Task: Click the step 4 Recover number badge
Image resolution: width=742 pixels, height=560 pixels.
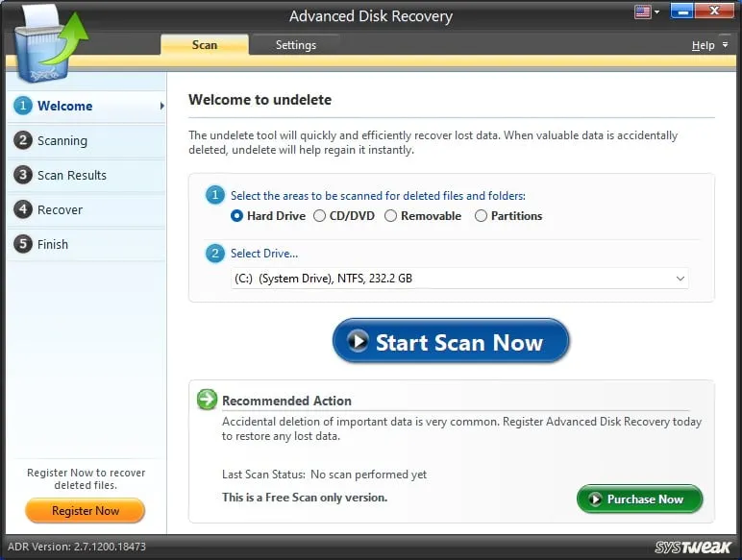Action: click(x=23, y=209)
